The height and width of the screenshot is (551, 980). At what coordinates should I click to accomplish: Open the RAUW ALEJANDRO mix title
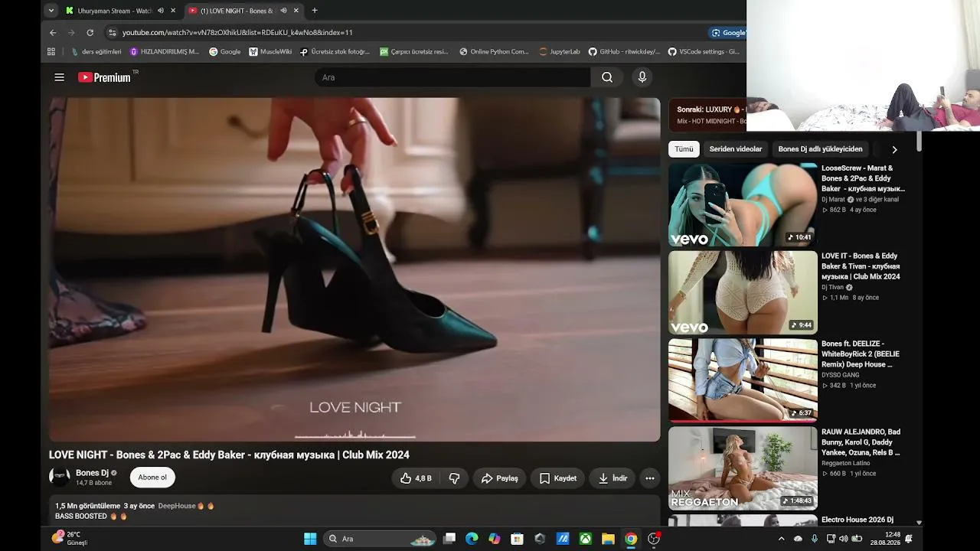click(x=861, y=442)
